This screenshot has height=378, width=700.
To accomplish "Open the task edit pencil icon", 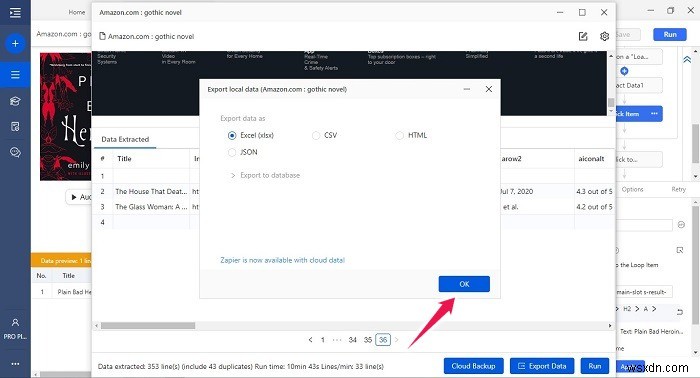I will click(x=583, y=37).
